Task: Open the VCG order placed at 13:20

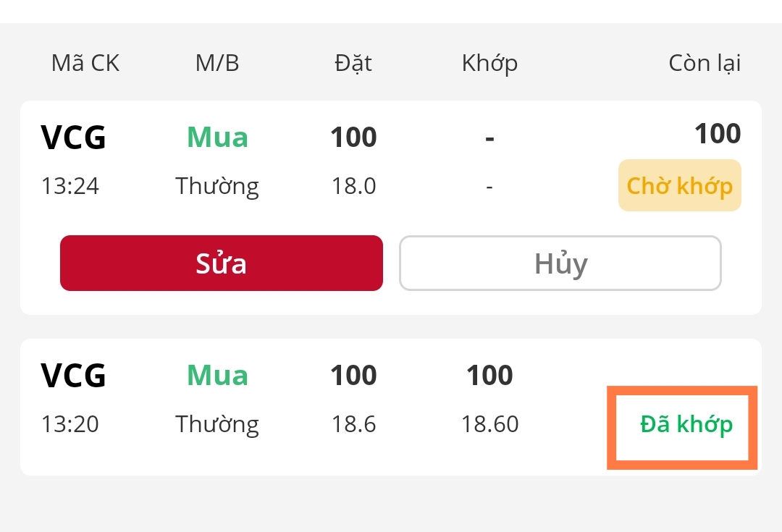Action: [74, 376]
